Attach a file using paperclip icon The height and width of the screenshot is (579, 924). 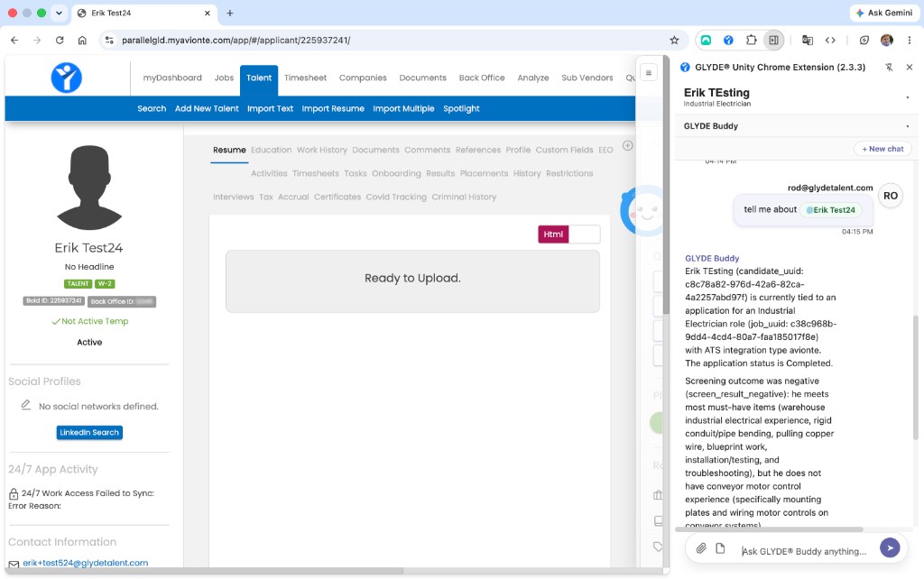pyautogui.click(x=700, y=548)
